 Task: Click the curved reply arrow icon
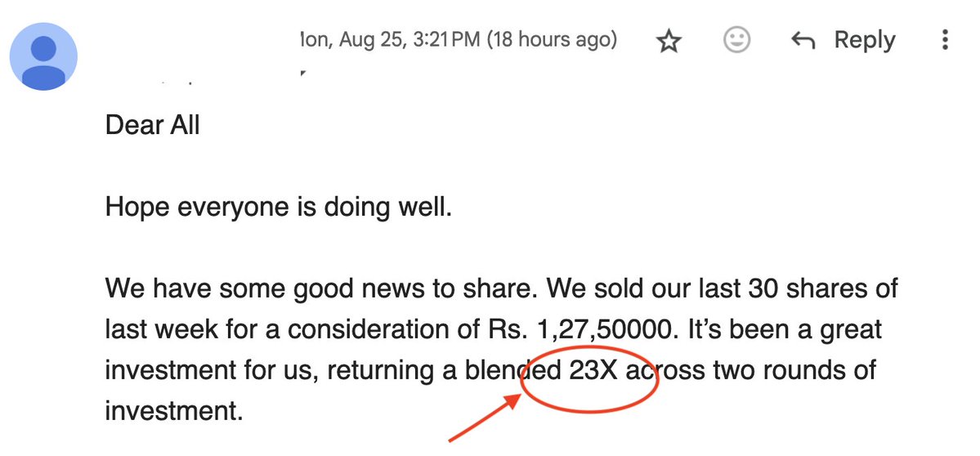click(x=803, y=42)
